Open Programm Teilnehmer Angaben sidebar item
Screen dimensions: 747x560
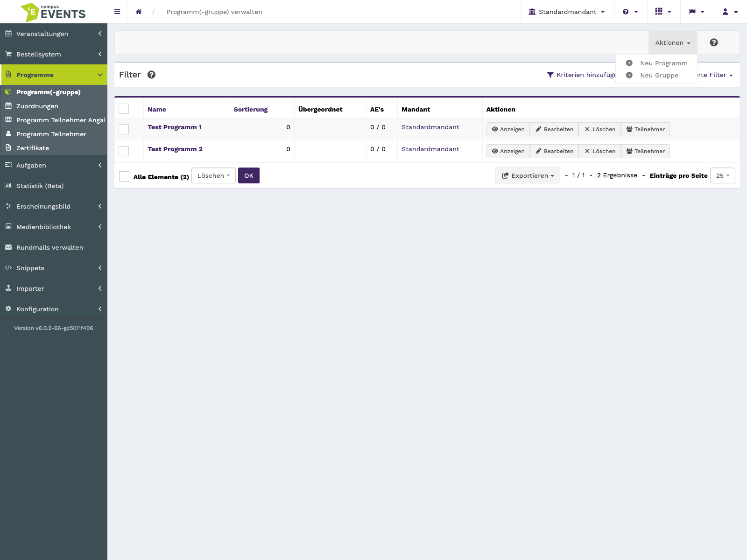pos(54,120)
